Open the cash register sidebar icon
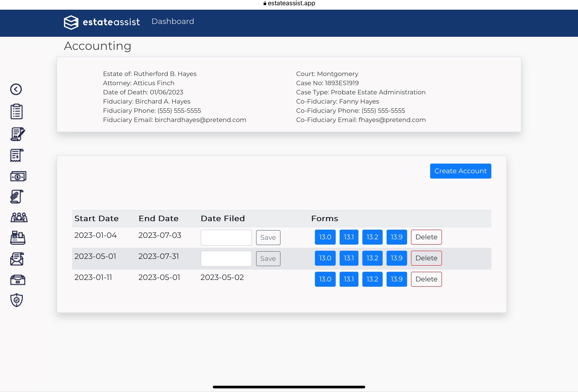 (x=18, y=238)
